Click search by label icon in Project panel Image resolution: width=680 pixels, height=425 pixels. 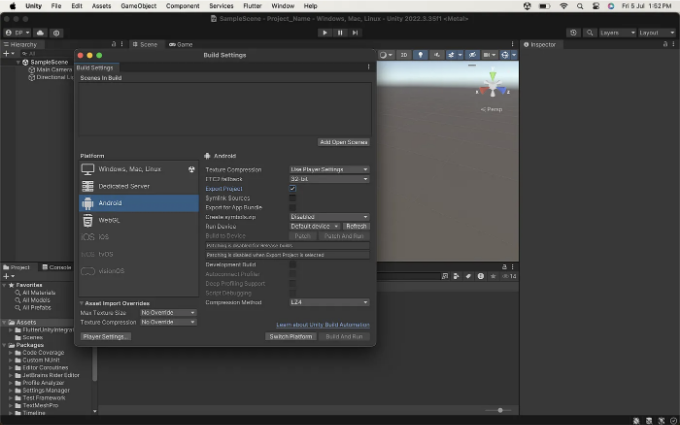pos(468,276)
